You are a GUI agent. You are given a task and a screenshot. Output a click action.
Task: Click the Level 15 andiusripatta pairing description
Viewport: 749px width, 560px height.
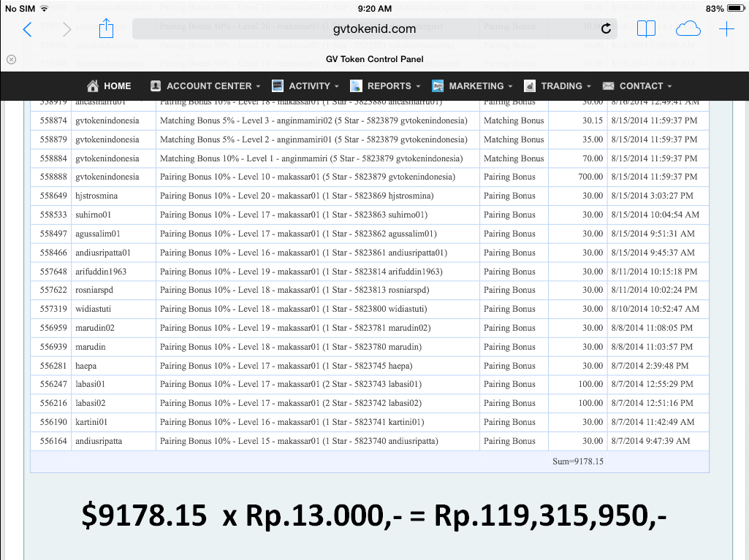[299, 441]
